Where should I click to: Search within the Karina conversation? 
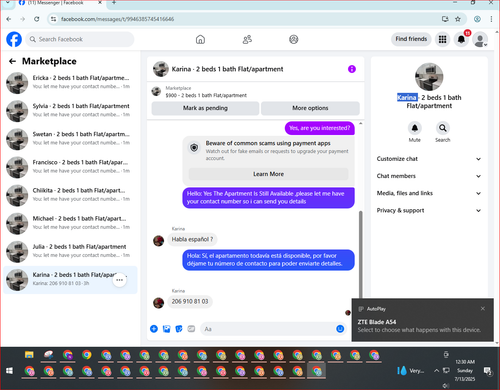(x=443, y=128)
